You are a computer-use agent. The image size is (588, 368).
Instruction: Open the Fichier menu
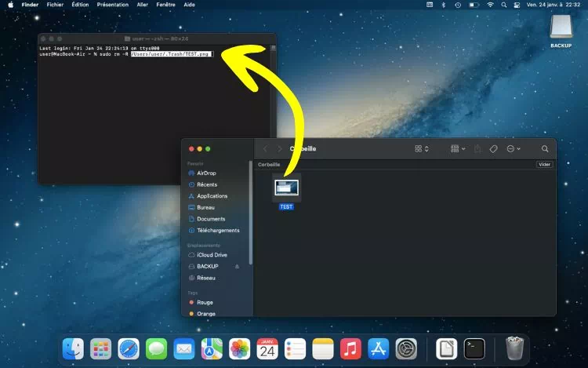[x=55, y=5]
